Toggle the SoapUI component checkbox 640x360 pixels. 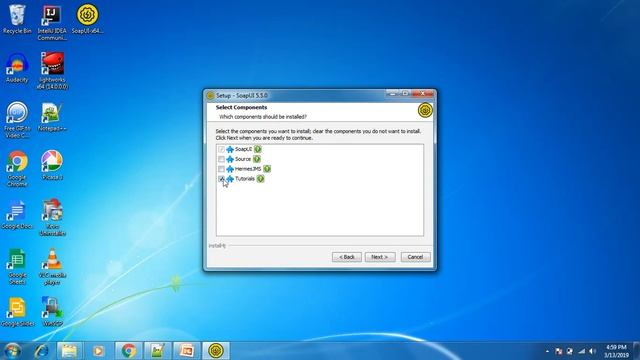point(221,149)
